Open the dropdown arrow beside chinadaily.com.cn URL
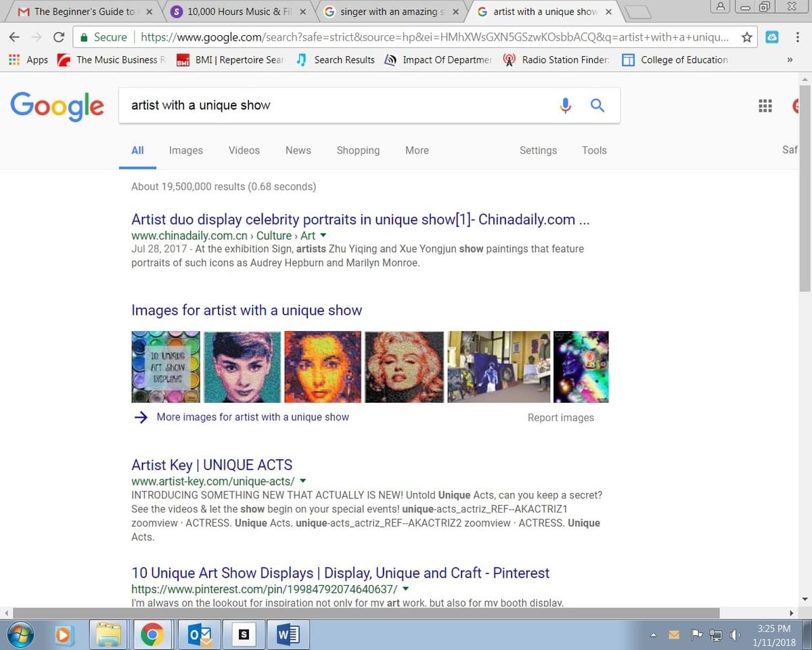The height and width of the screenshot is (650, 812). pyautogui.click(x=323, y=235)
